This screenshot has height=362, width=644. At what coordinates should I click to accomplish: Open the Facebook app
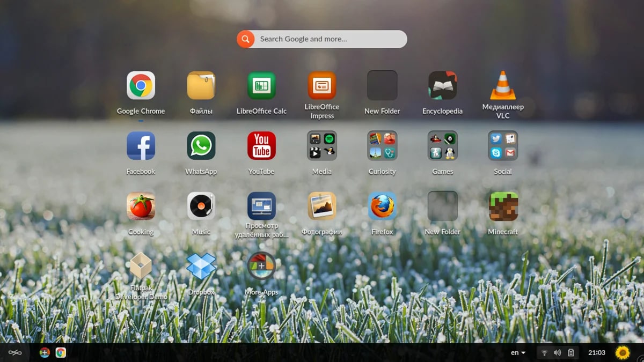[x=141, y=146]
